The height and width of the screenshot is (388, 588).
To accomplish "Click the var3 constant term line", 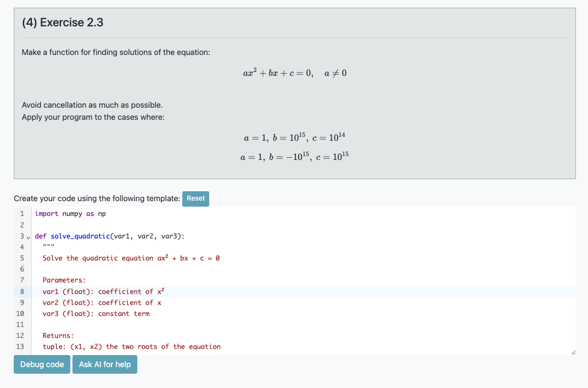I will [x=96, y=314].
